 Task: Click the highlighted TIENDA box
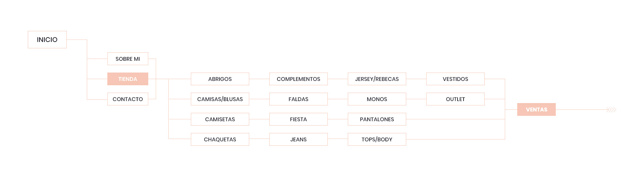(128, 79)
